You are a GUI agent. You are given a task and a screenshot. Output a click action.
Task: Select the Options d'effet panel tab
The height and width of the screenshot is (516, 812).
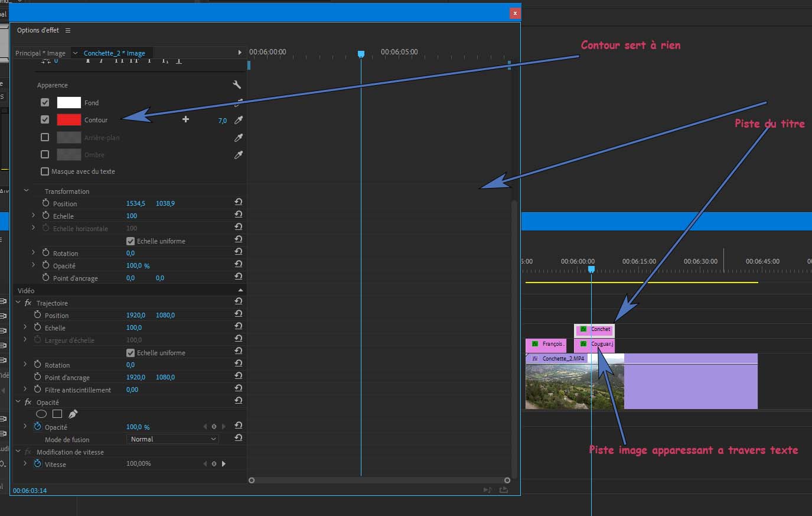[38, 30]
